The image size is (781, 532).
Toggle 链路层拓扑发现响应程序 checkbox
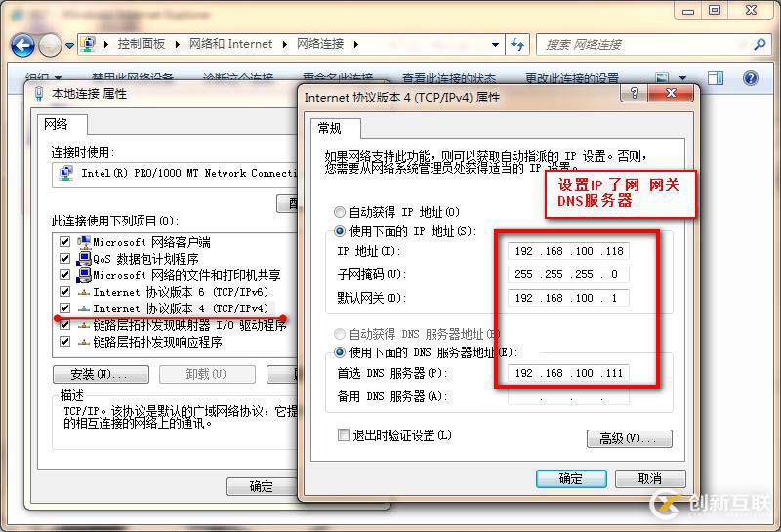click(64, 342)
